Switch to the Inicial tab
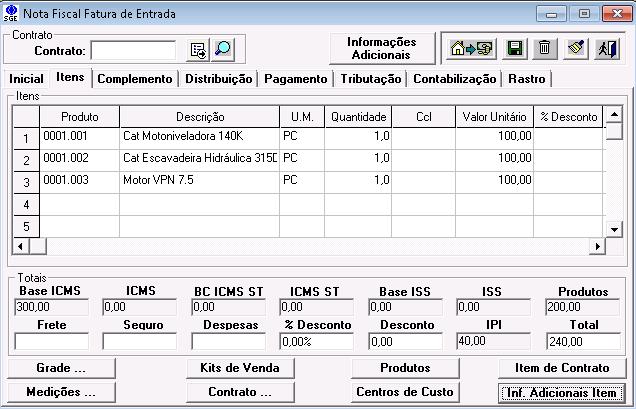The width and height of the screenshot is (636, 409). (x=26, y=79)
